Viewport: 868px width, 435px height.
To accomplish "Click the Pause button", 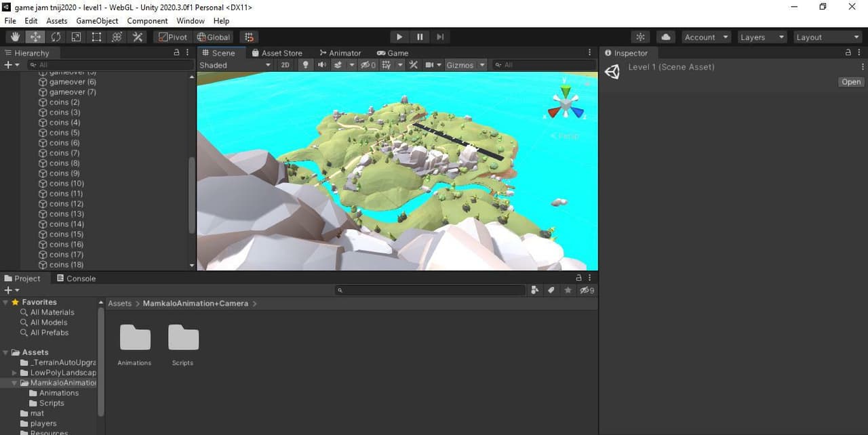I will pyautogui.click(x=420, y=37).
